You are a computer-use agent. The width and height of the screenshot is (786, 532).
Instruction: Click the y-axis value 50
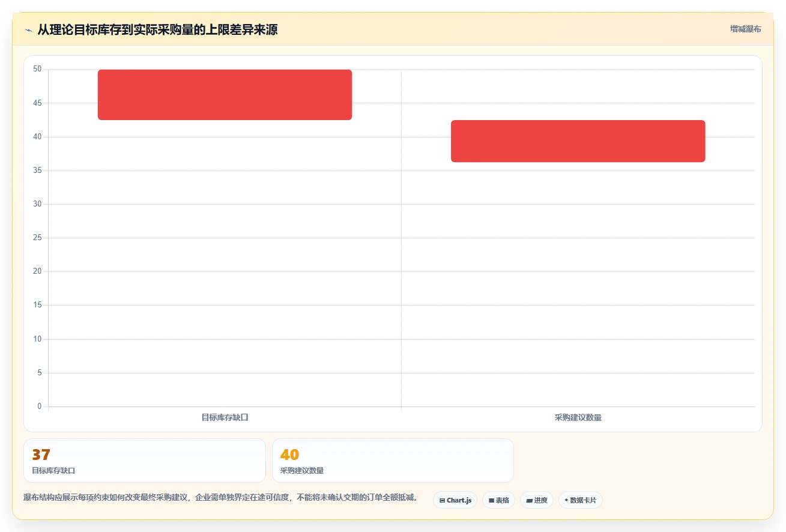pos(37,69)
